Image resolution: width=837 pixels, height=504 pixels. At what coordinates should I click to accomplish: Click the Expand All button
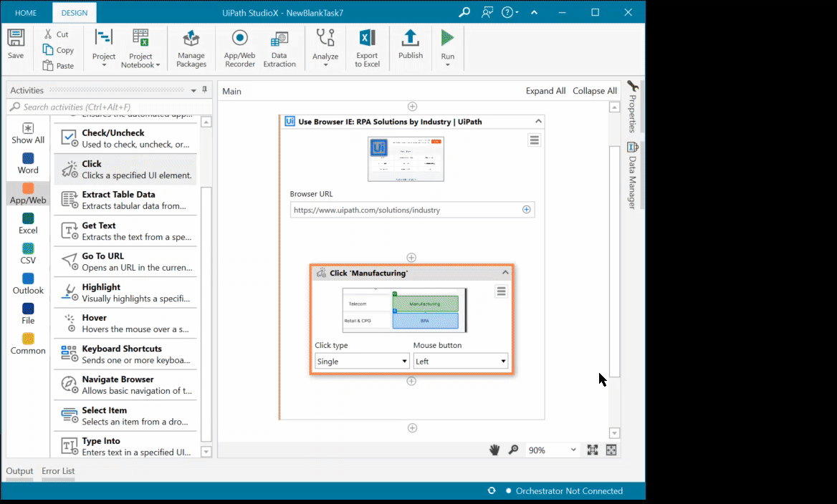click(x=545, y=91)
